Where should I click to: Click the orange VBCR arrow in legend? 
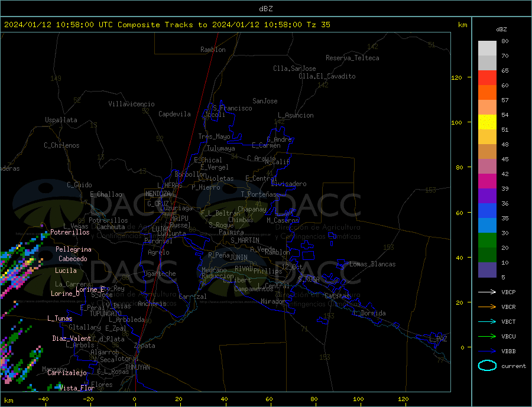(487, 307)
